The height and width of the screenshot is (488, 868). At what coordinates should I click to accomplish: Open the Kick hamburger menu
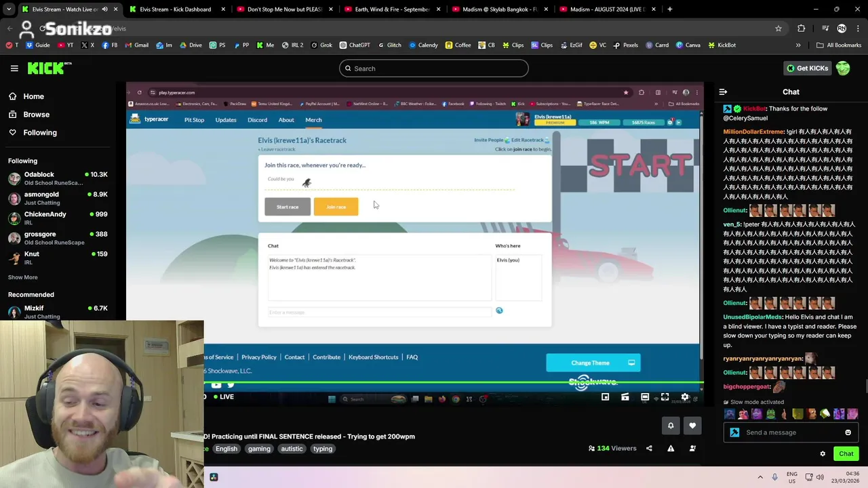[14, 68]
